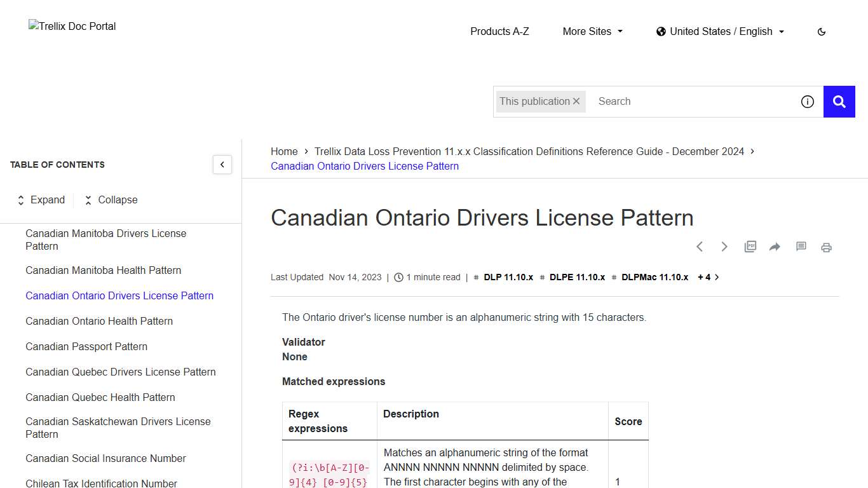The image size is (868, 488).
Task: Expand all table of contents entries
Action: coord(41,200)
